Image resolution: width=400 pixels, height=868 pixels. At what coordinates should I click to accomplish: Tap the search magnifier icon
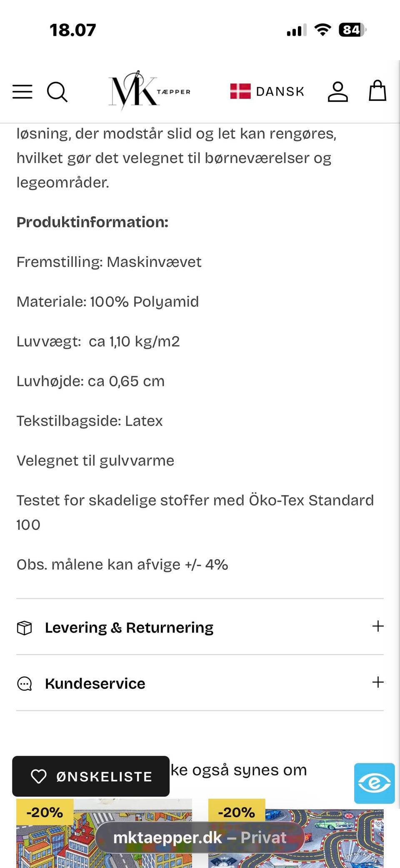point(57,92)
